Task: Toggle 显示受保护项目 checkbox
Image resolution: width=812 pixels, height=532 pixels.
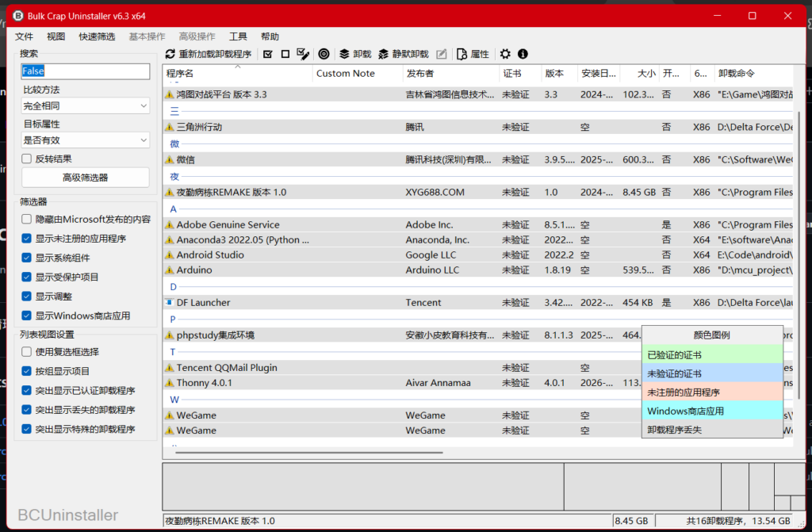Action: tap(26, 277)
